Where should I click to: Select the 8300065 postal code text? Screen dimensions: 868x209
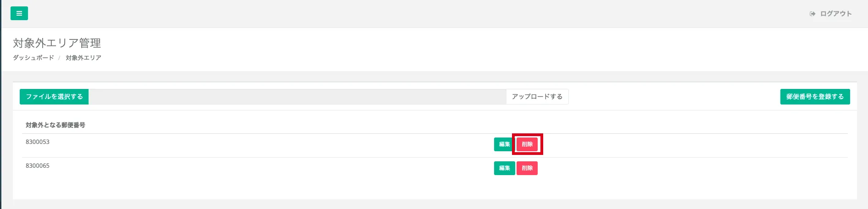click(38, 166)
